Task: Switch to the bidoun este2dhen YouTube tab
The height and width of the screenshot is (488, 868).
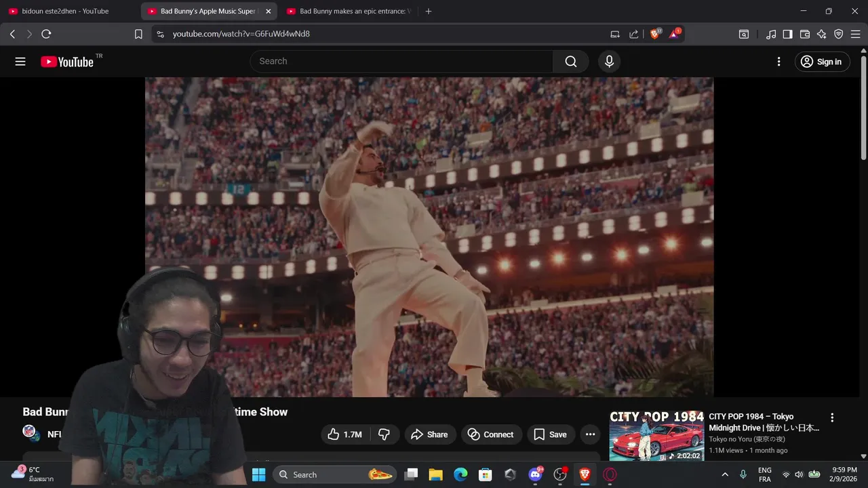Action: click(66, 11)
